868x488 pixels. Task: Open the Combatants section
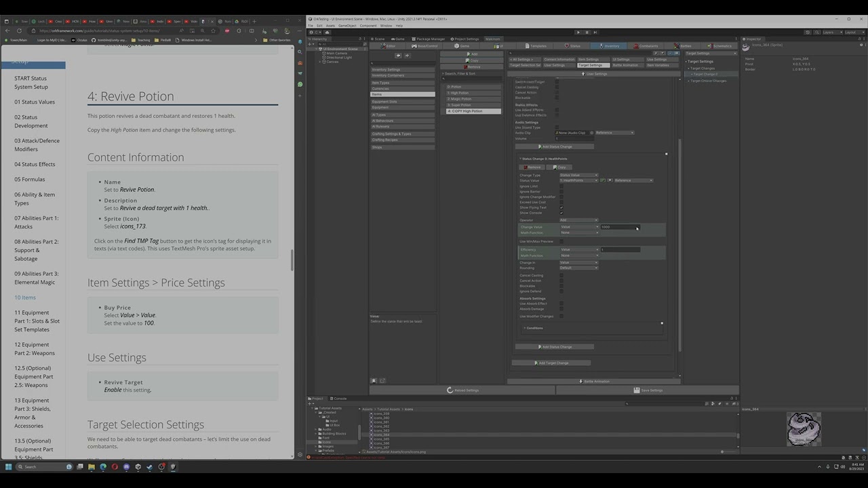pos(646,46)
